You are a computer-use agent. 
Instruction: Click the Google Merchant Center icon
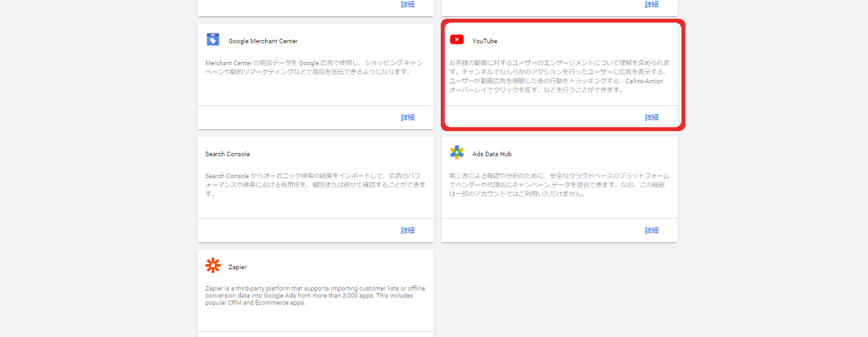213,40
